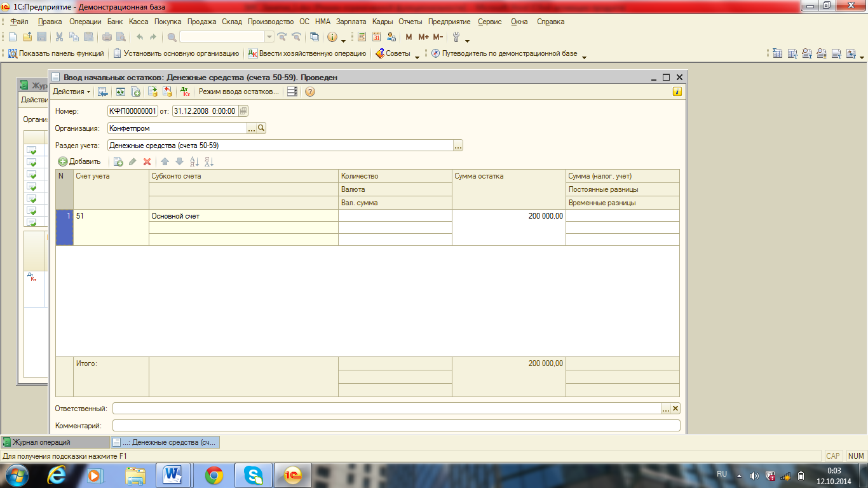Open the calendar icon showing 31
The height and width of the screenshot is (488, 868).
(x=377, y=37)
